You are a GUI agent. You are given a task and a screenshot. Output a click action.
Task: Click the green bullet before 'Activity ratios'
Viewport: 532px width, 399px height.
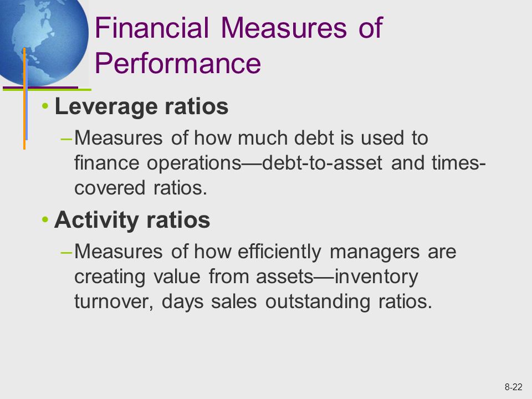[45, 219]
